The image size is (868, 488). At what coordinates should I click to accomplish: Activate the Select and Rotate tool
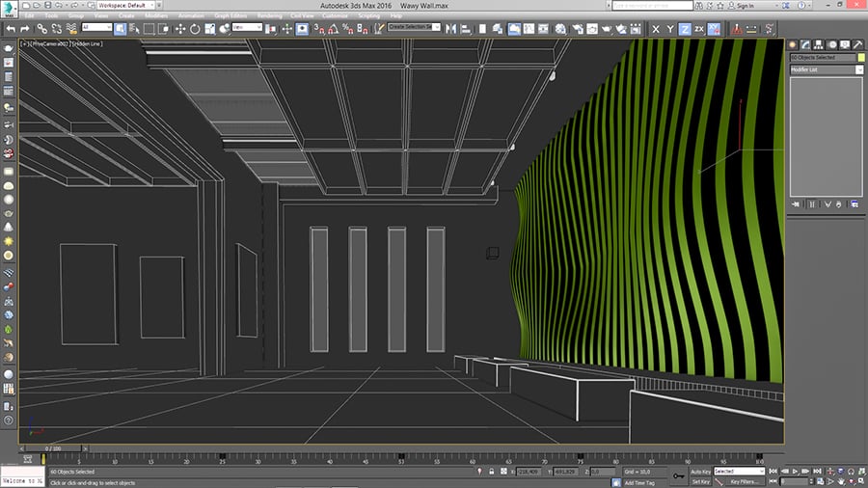click(x=195, y=29)
